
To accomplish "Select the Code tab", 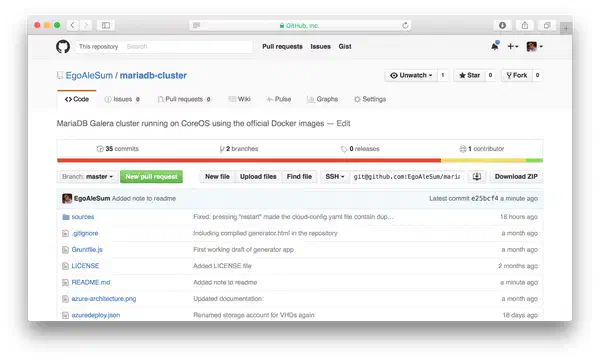I will click(x=77, y=99).
